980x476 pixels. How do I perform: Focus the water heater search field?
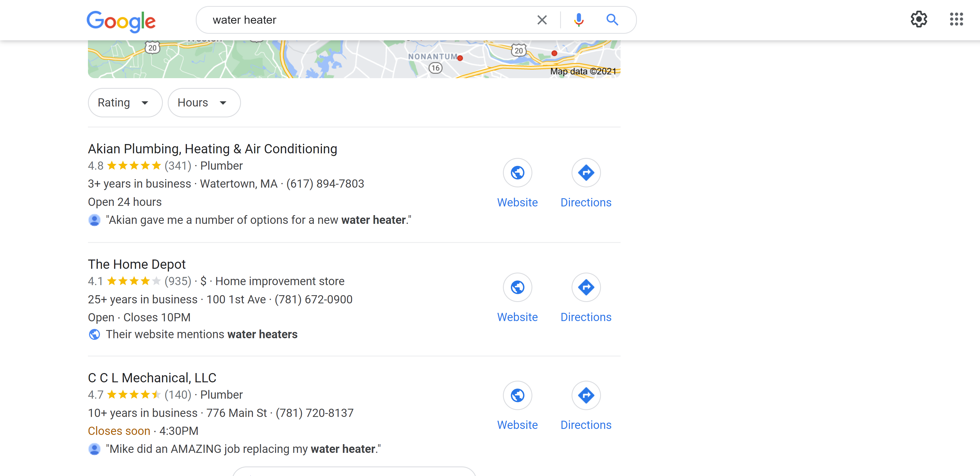click(x=365, y=20)
